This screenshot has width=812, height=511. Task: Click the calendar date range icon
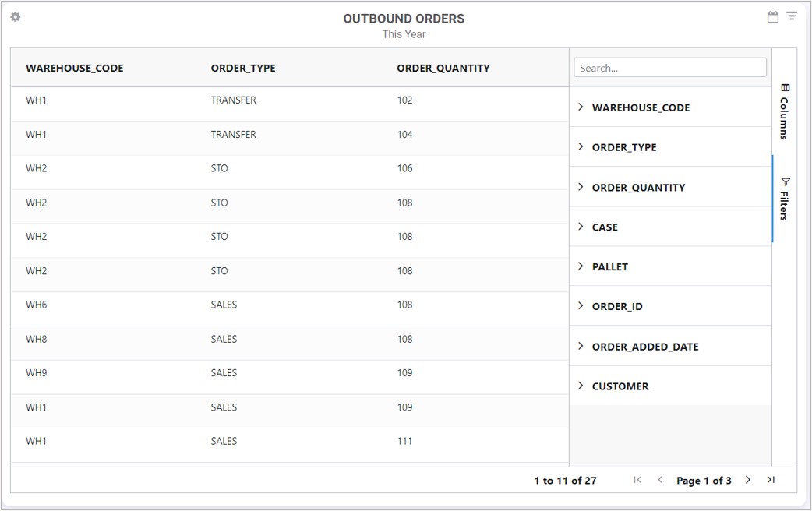pyautogui.click(x=773, y=17)
